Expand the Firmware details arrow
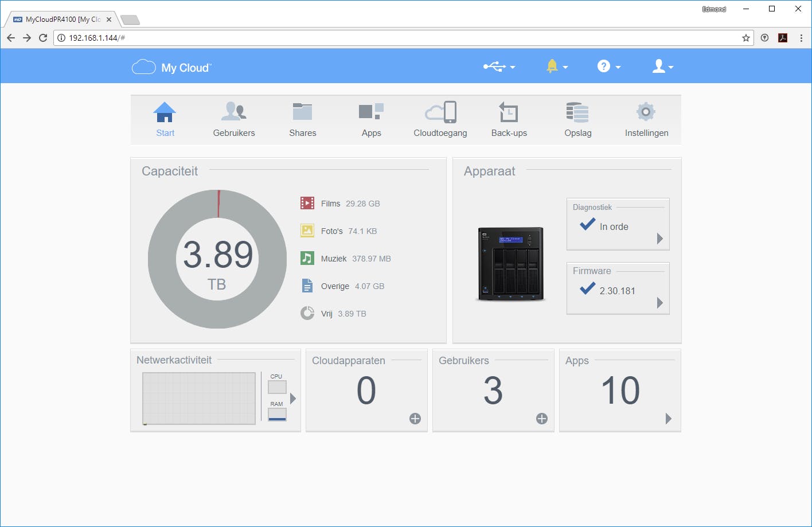812x527 pixels. [x=659, y=303]
